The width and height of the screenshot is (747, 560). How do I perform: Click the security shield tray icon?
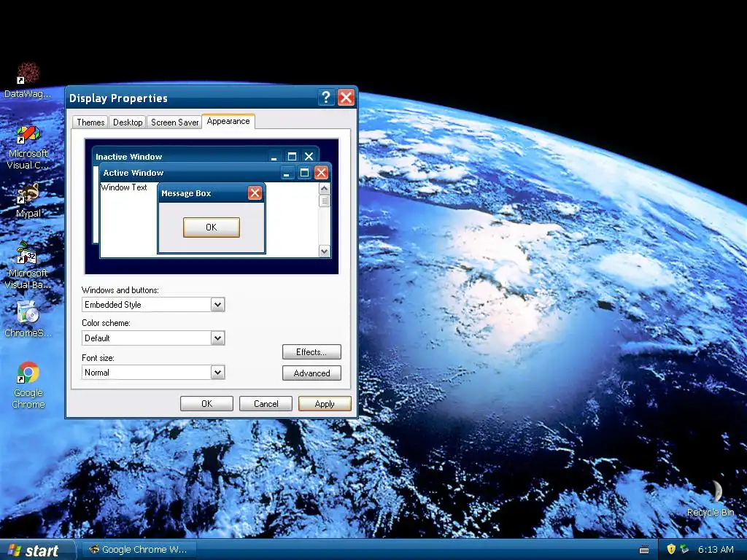(671, 549)
